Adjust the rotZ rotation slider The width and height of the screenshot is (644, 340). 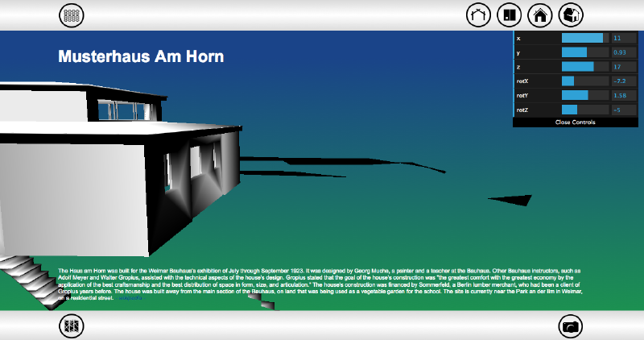pyautogui.click(x=585, y=110)
